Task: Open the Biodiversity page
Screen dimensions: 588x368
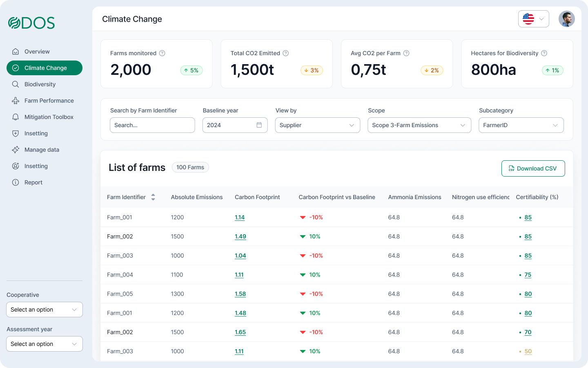Action: pyautogui.click(x=45, y=84)
